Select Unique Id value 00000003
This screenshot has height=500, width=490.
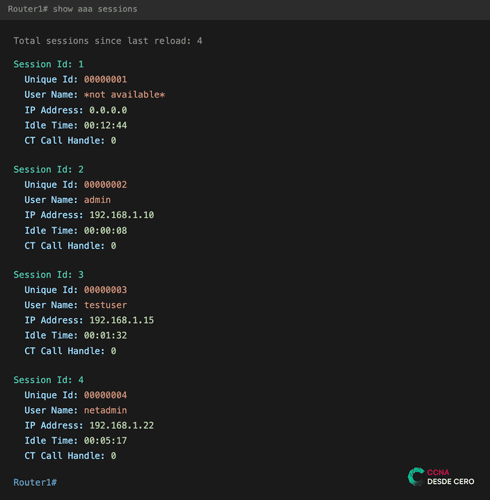tap(105, 290)
